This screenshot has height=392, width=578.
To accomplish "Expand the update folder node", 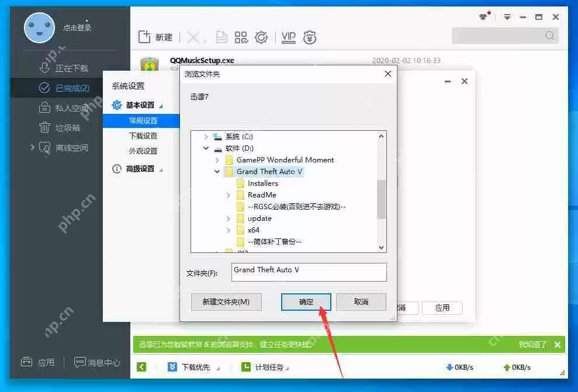I will pyautogui.click(x=228, y=218).
